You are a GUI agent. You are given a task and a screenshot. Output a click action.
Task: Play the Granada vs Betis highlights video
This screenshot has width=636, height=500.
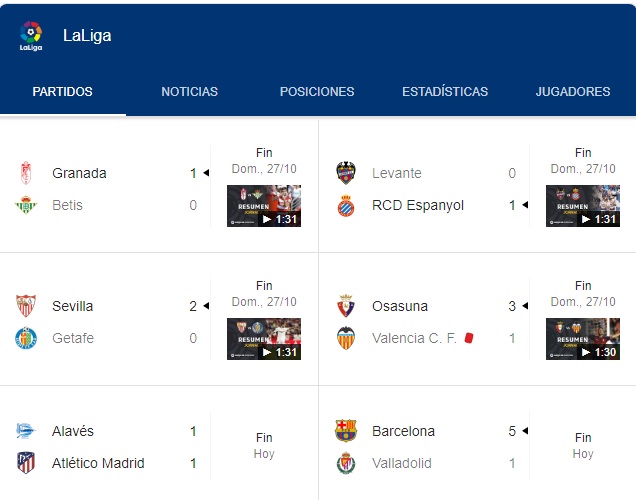pos(264,206)
